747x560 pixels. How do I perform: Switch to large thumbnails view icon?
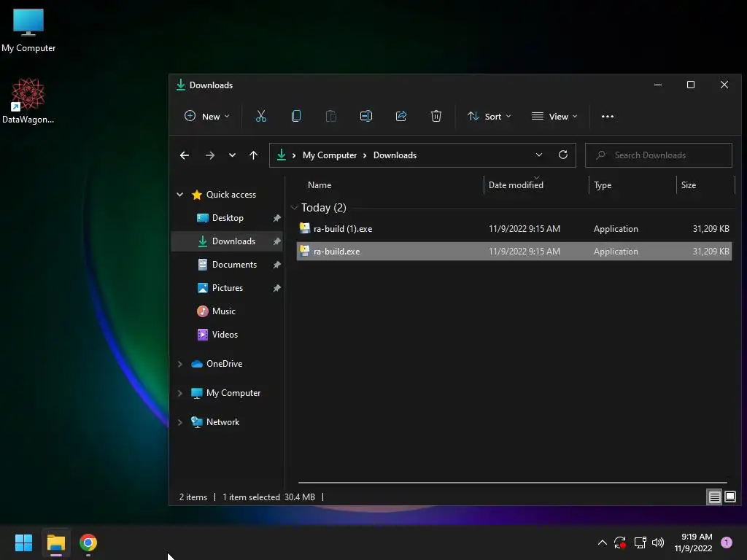tap(729, 497)
